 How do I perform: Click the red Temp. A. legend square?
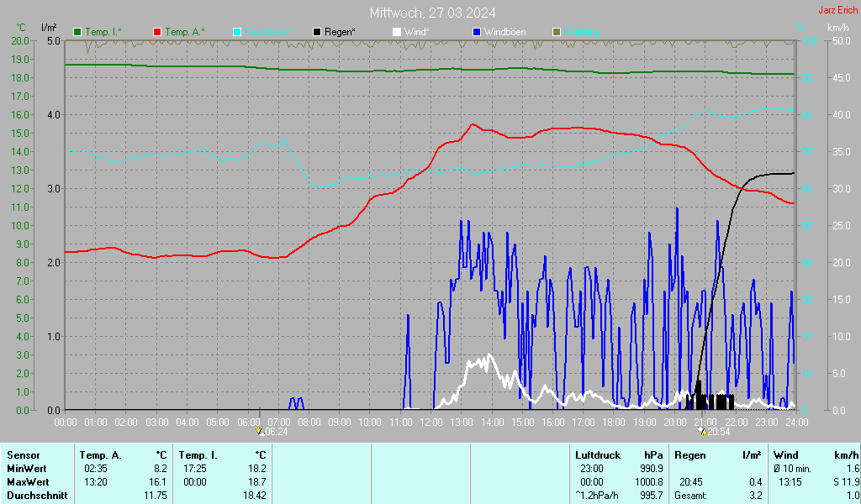click(x=157, y=33)
